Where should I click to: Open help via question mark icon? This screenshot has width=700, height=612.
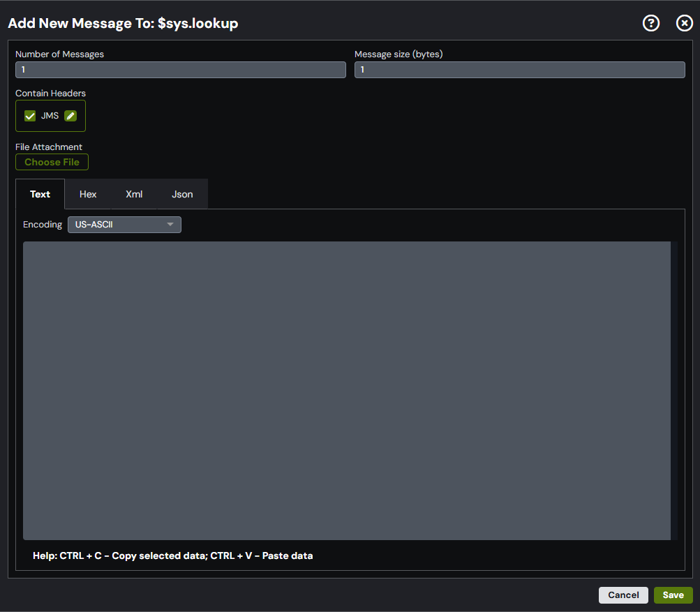tap(651, 23)
